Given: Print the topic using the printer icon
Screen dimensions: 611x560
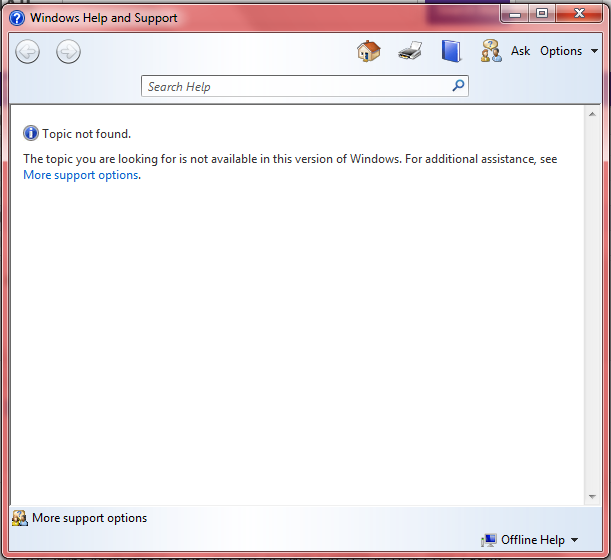Looking at the screenshot, I should coord(410,51).
